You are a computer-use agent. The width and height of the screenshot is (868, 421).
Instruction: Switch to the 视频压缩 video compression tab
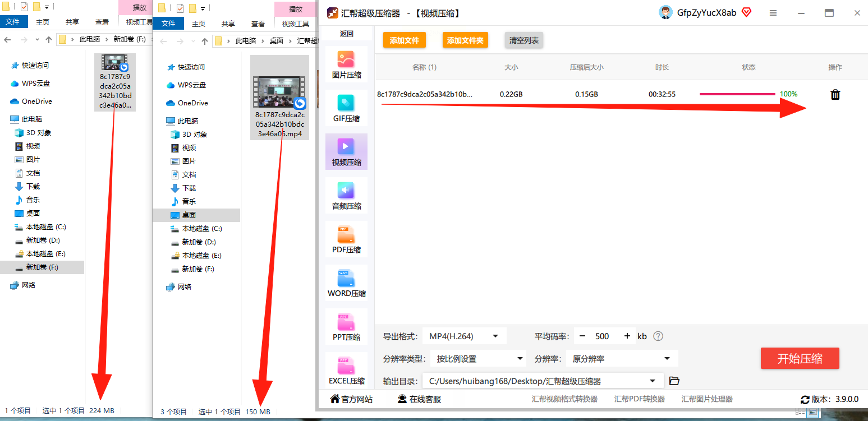[346, 151]
